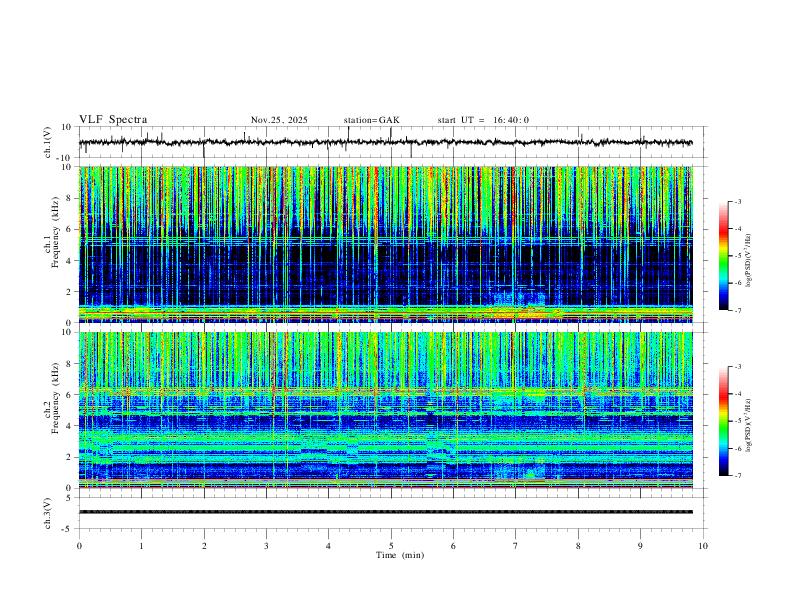
Task: Click the time axis tick label "6" below ch.3
Action: pyautogui.click(x=453, y=546)
